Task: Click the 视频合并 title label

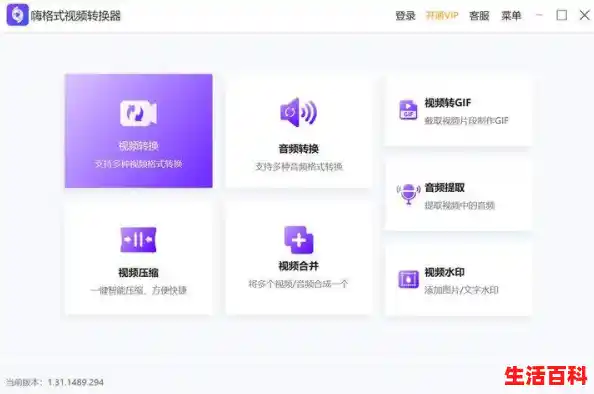Action: pyautogui.click(x=299, y=266)
